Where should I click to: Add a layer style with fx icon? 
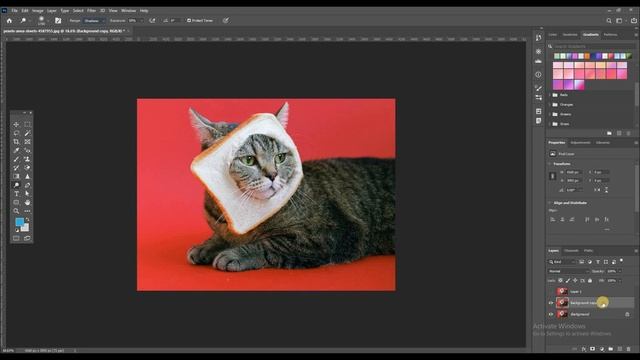click(x=584, y=349)
